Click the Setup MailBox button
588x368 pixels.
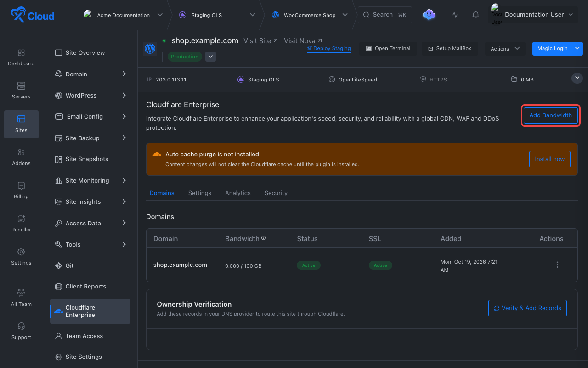[x=450, y=48]
